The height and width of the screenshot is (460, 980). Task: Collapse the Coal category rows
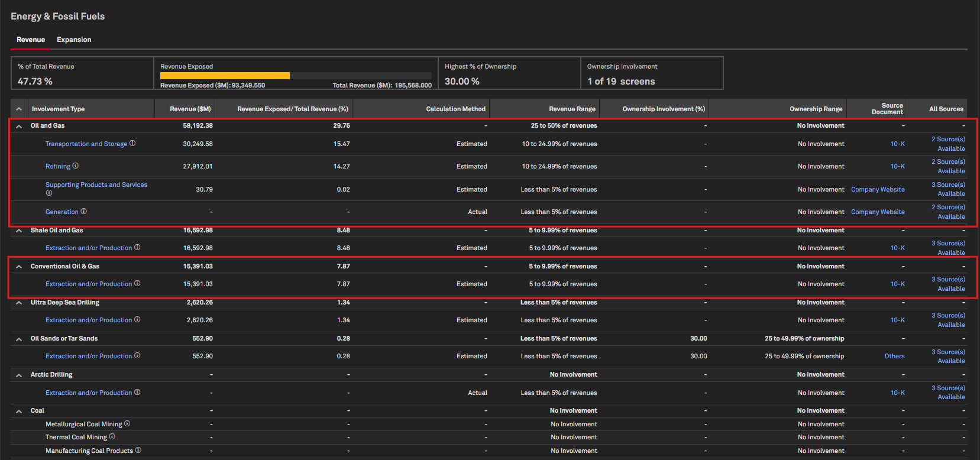[x=19, y=411]
